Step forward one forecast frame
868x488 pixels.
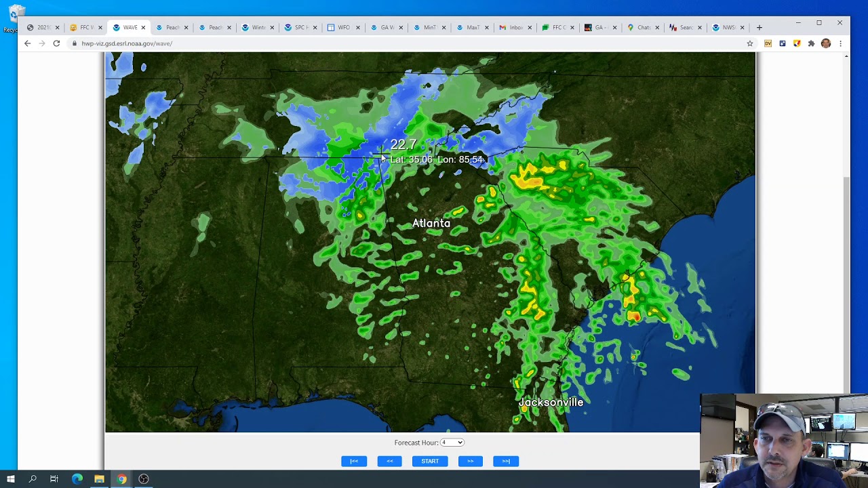pos(470,461)
